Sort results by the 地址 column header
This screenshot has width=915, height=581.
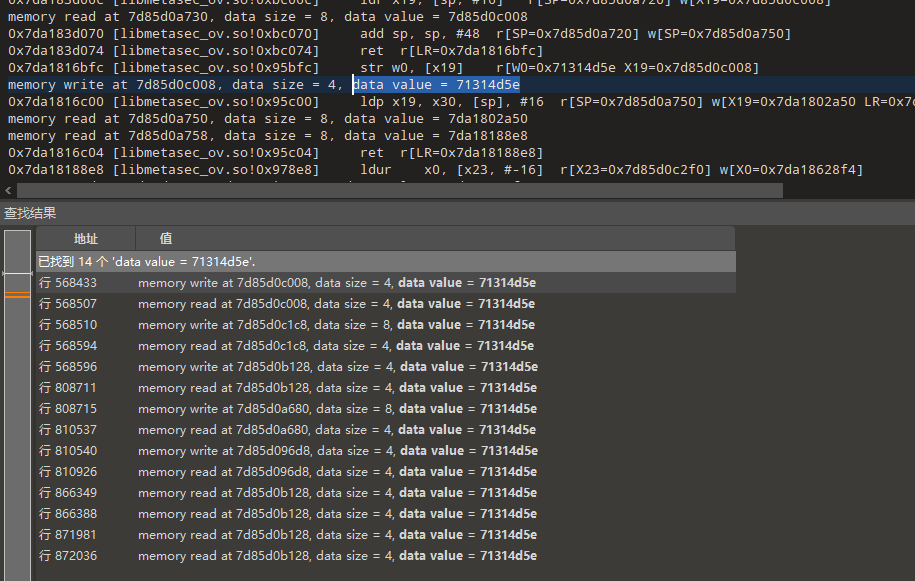[86, 239]
